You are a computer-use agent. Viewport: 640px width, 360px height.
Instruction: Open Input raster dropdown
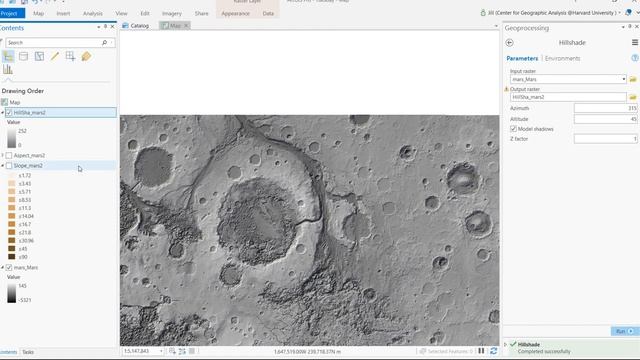(x=624, y=79)
